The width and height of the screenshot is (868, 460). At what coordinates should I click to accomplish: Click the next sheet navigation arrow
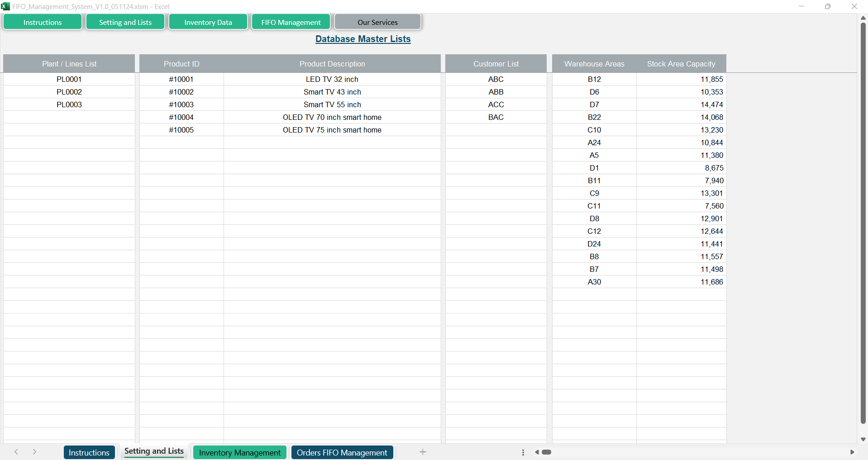click(34, 452)
